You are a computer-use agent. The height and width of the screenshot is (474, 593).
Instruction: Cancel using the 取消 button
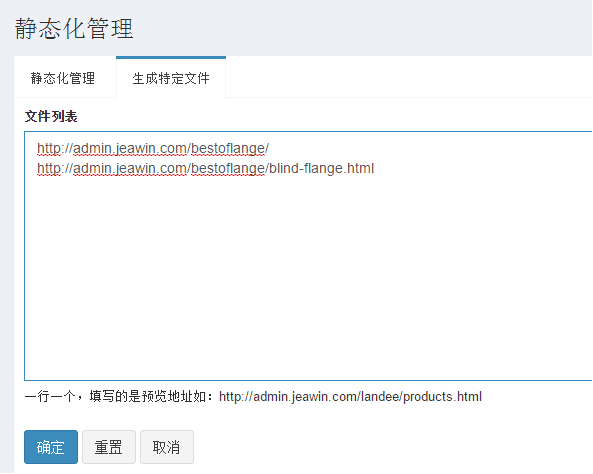[166, 447]
